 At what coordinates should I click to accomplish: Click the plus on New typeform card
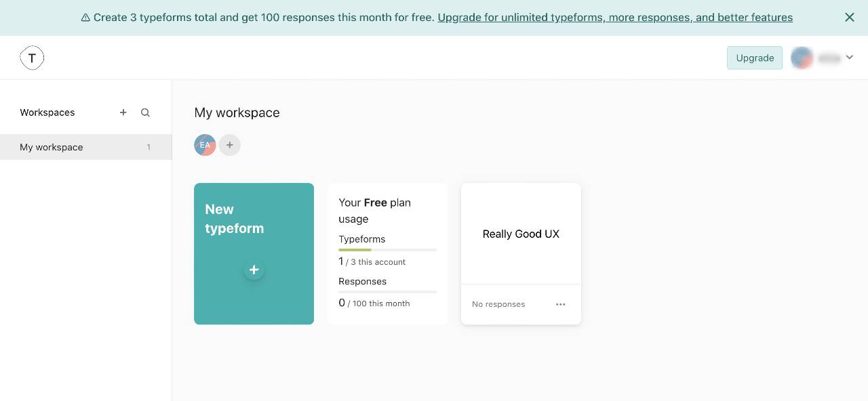click(x=254, y=270)
